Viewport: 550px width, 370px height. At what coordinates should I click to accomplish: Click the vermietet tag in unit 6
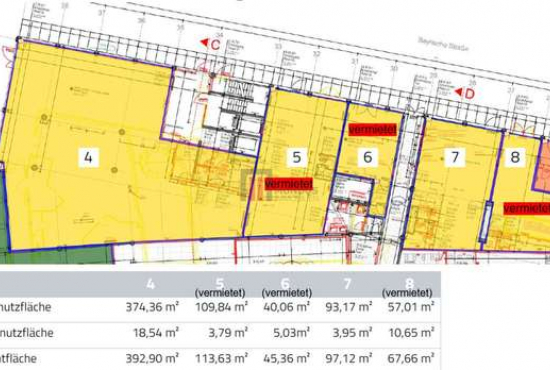pyautogui.click(x=372, y=129)
